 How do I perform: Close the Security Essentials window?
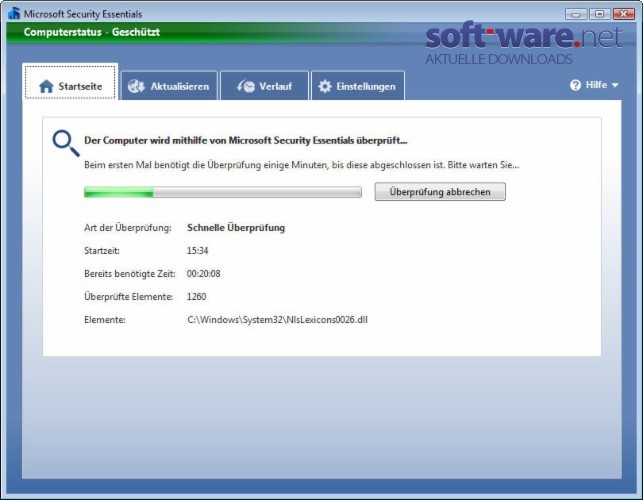(x=624, y=14)
